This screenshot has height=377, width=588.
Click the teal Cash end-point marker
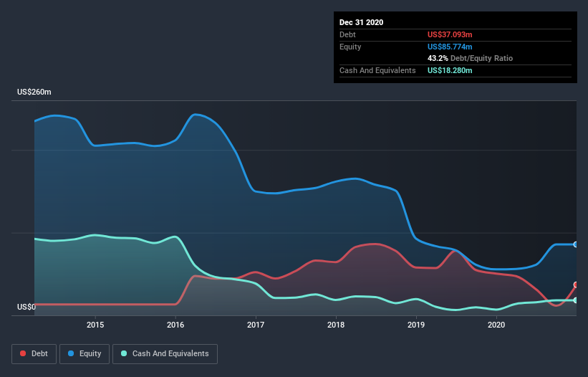576,300
